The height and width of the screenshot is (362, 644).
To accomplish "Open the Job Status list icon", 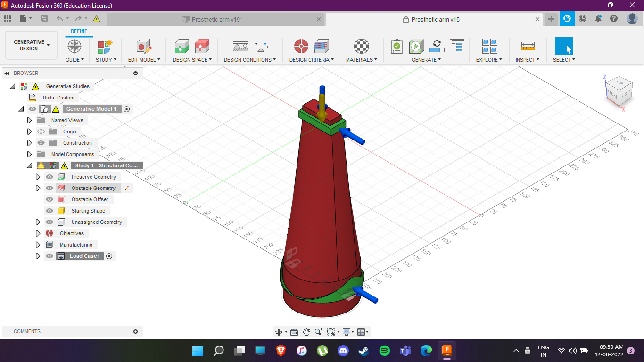I will 456,46.
